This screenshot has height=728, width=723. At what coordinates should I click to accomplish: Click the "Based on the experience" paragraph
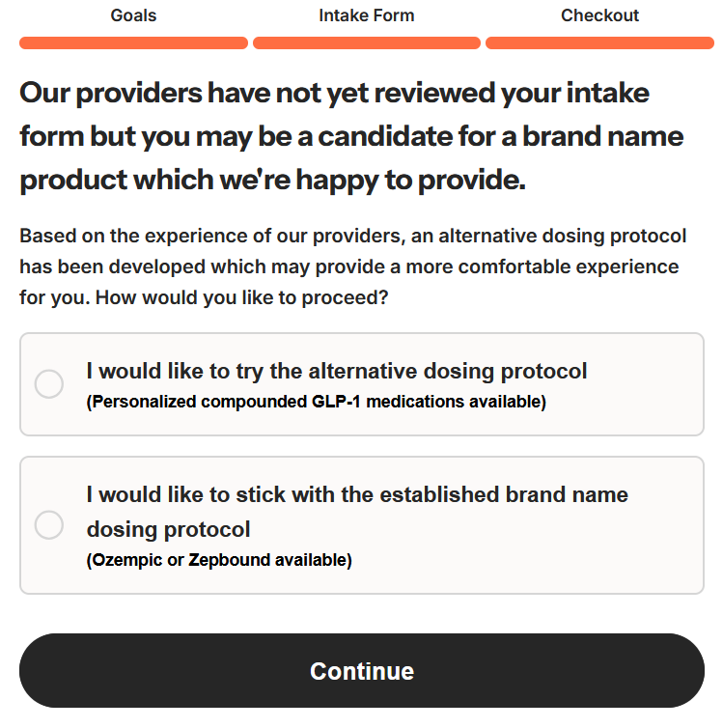pos(352,238)
